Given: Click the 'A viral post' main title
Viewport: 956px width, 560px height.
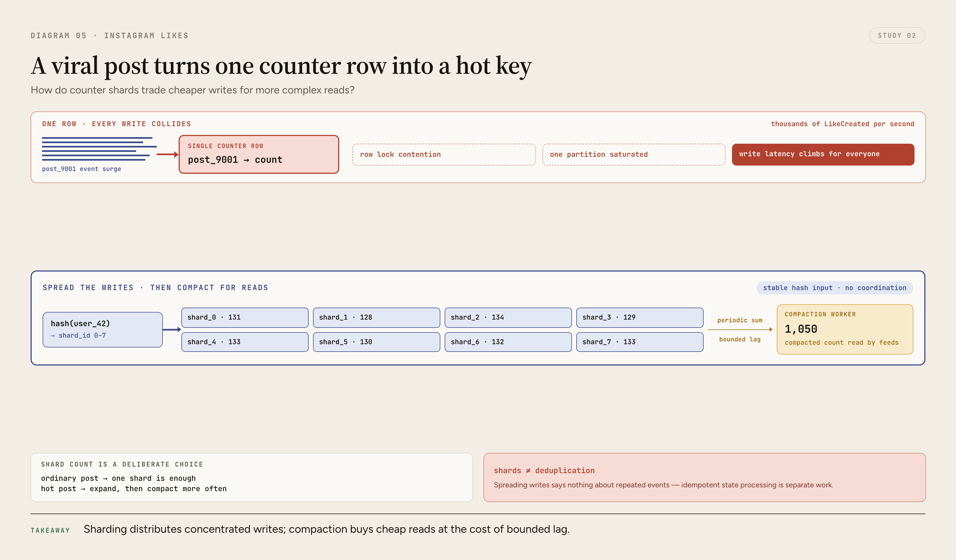Looking at the screenshot, I should click(281, 66).
